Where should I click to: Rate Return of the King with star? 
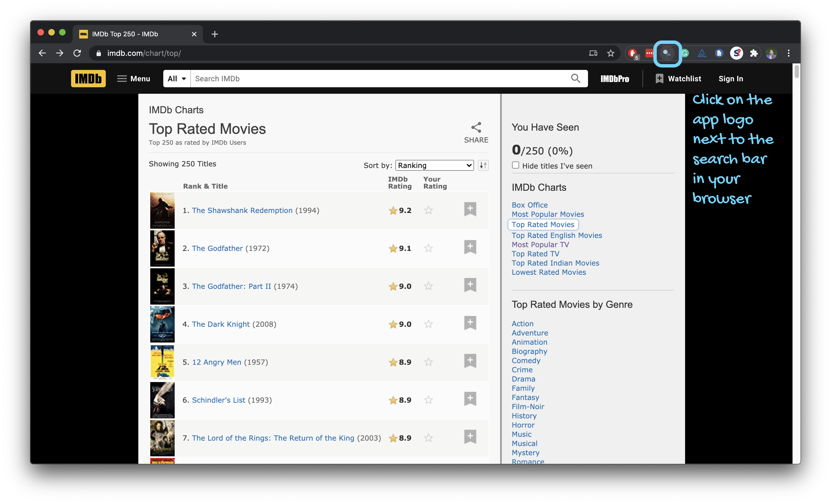tap(428, 438)
